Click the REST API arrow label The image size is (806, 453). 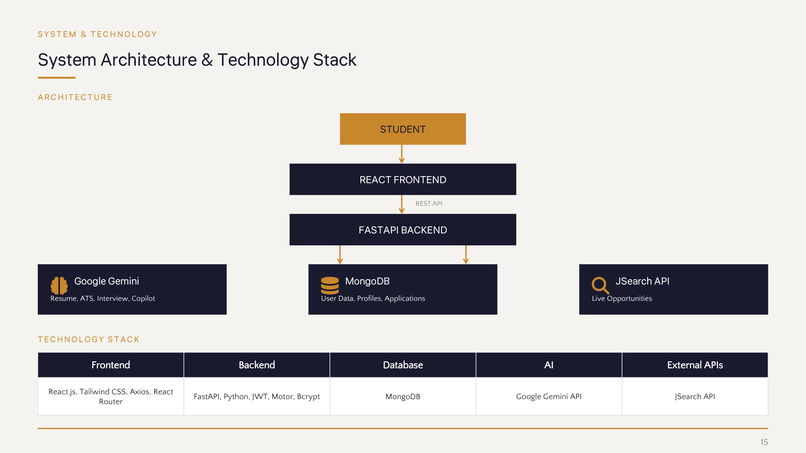coord(429,204)
